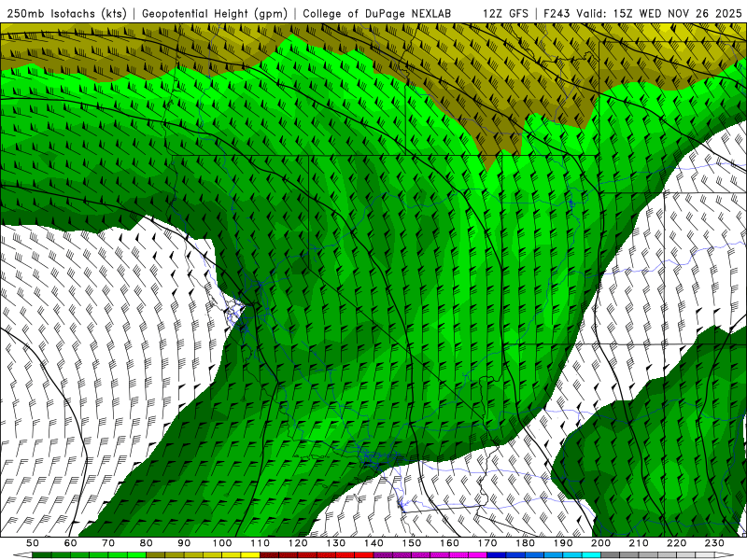The width and height of the screenshot is (747, 560).
Task: Click the 'College of DuPage NEXLAB' label
Action: click(377, 14)
